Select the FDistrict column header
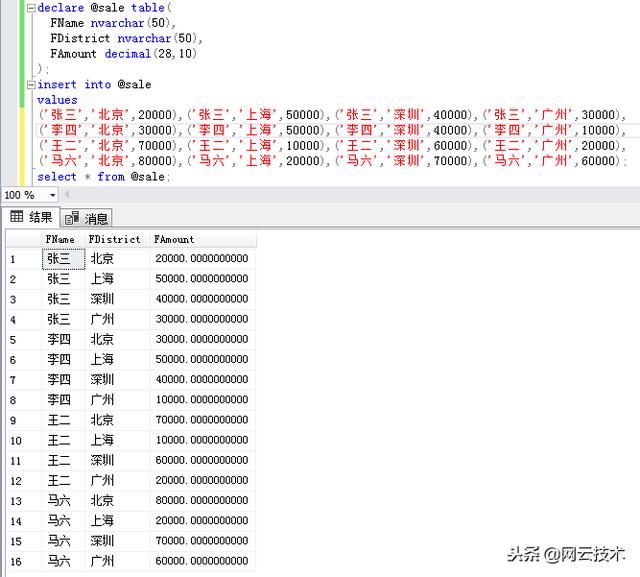Screen dimensions: 640x577 (114, 240)
